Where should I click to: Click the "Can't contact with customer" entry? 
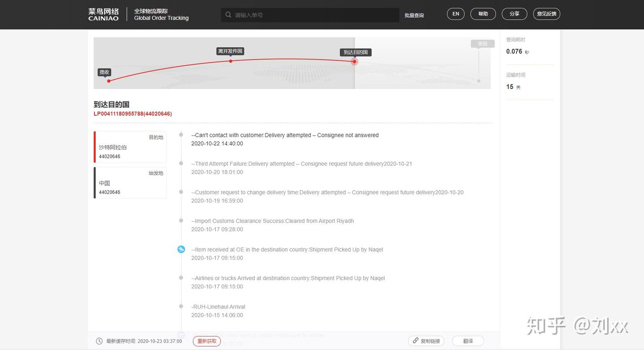point(285,135)
